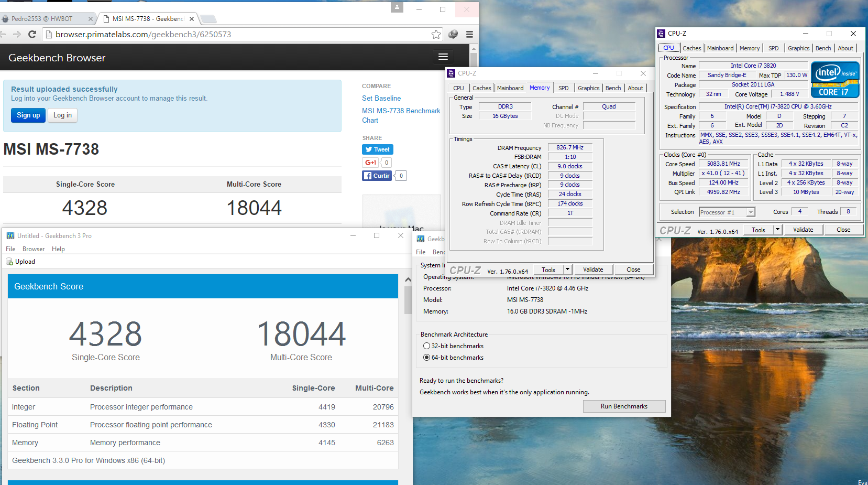Click the Chrome reload page icon
This screenshot has height=485, width=868.
[x=32, y=34]
